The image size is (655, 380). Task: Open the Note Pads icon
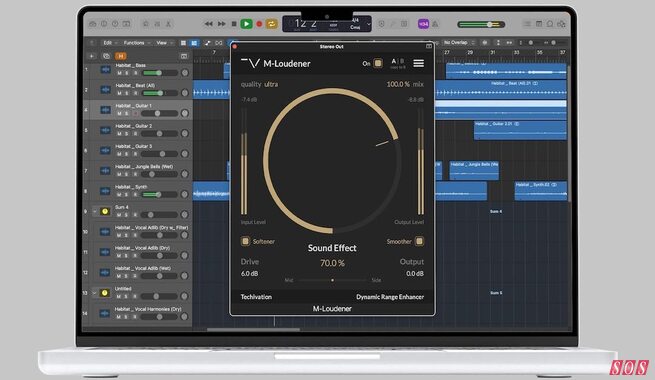coord(539,24)
